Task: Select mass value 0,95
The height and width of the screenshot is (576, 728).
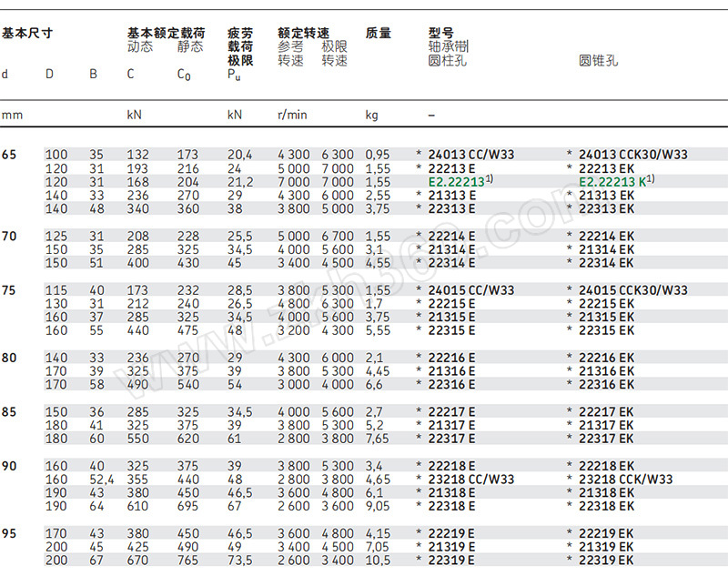Action: coord(378,155)
